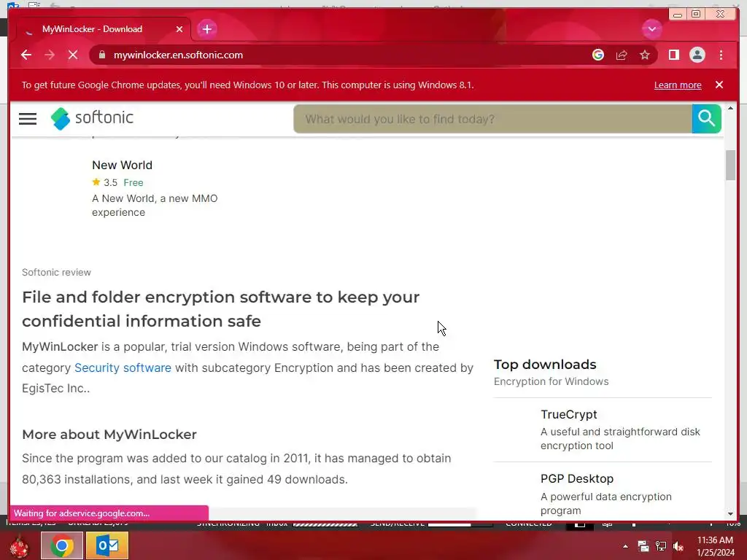The image size is (747, 560).
Task: Share this page via share icon
Action: tap(622, 55)
